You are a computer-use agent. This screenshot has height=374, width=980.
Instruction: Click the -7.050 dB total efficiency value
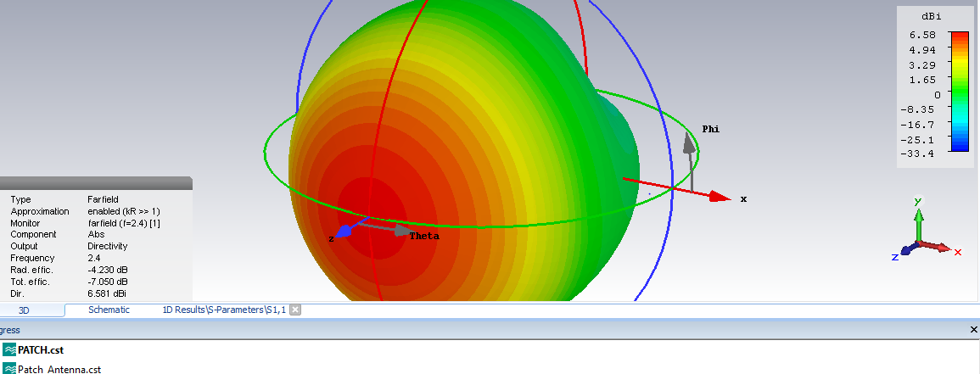point(108,282)
